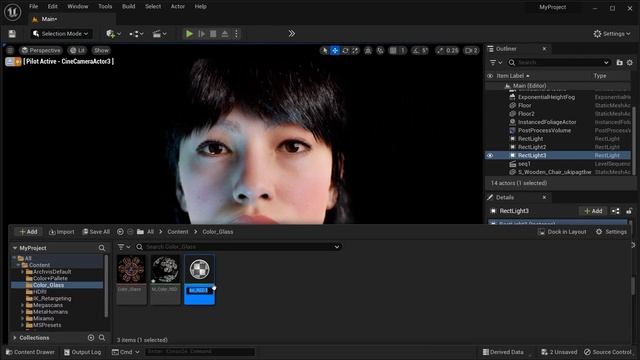Change the Lit view mode
Screen dimensions: 640x360
coord(77,51)
